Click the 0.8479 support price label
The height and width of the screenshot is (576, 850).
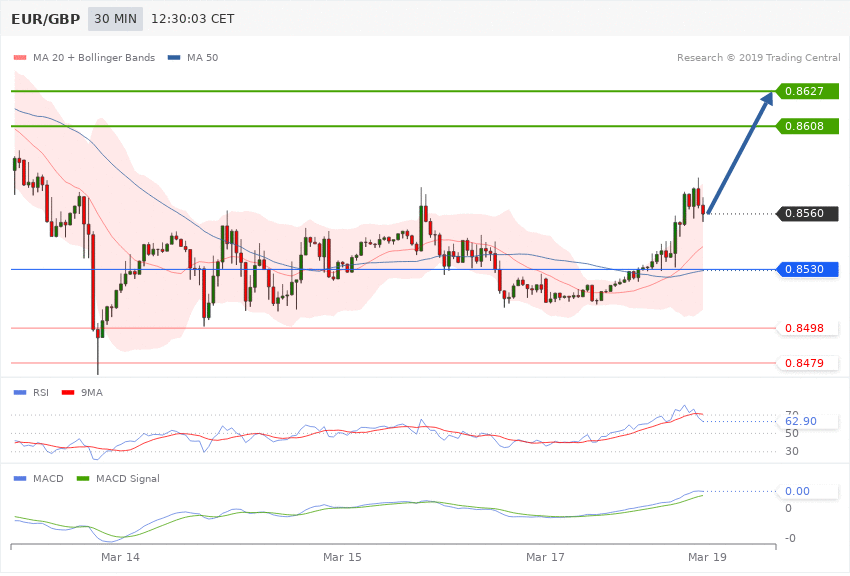coord(808,363)
